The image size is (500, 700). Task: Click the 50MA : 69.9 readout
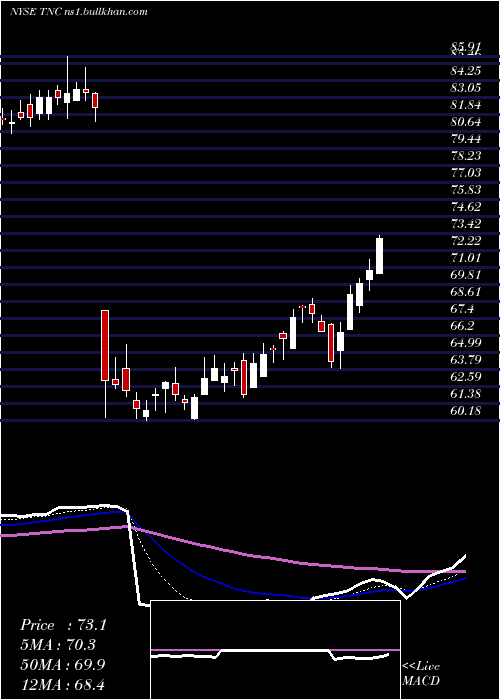pos(63,665)
